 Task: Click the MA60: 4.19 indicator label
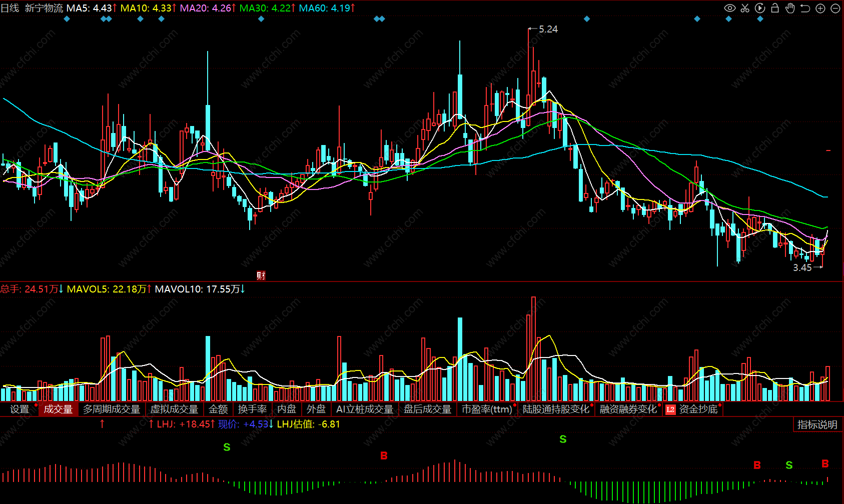(x=327, y=8)
